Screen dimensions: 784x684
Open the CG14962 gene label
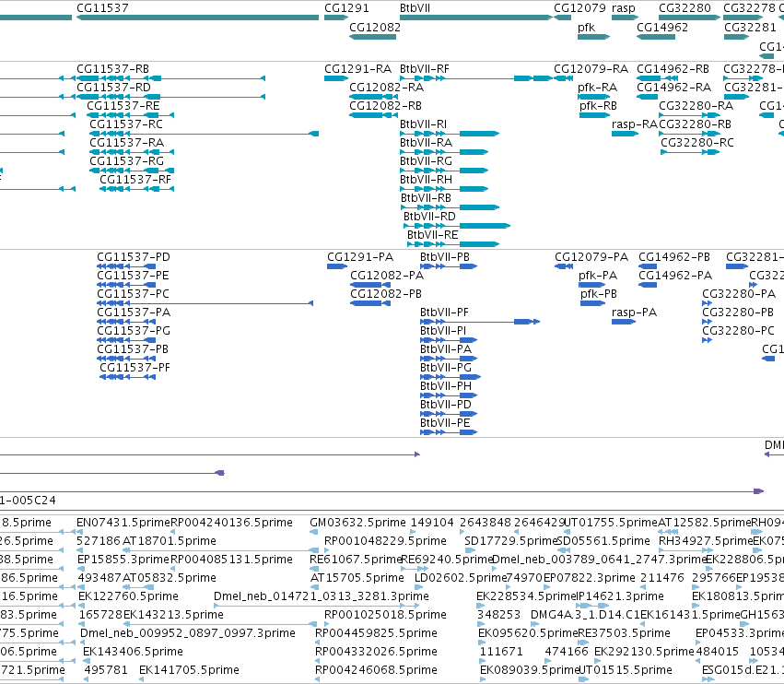tap(662, 28)
